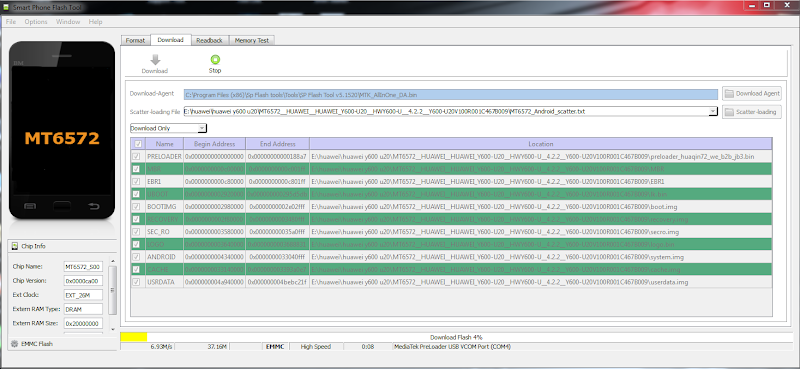Click the EMMC status bar entry
The height and width of the screenshot is (369, 800).
point(275,347)
